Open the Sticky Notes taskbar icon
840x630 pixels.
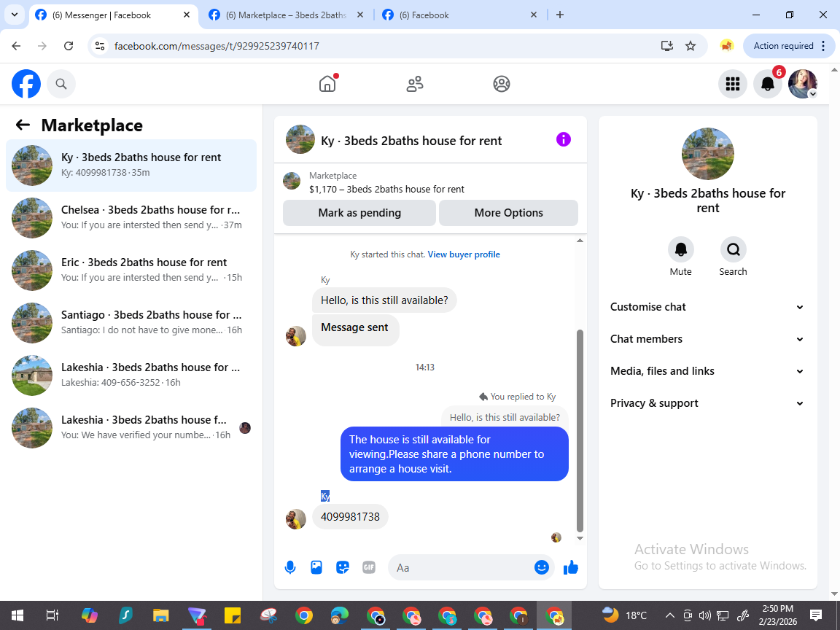tap(233, 615)
